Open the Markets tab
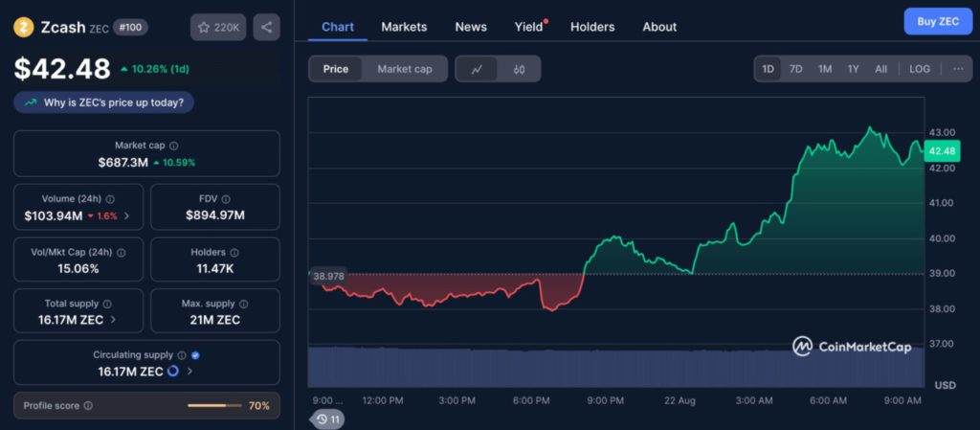The image size is (980, 430). pos(404,27)
